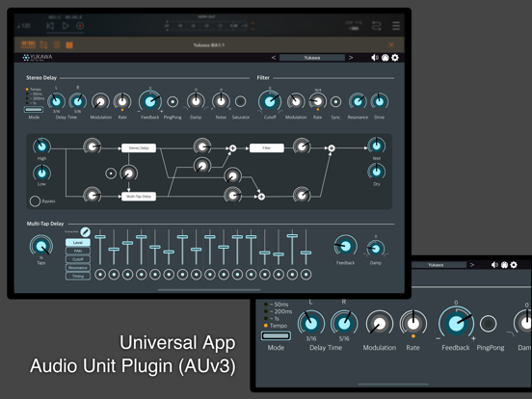Toggle the Saturator switch

point(241,102)
